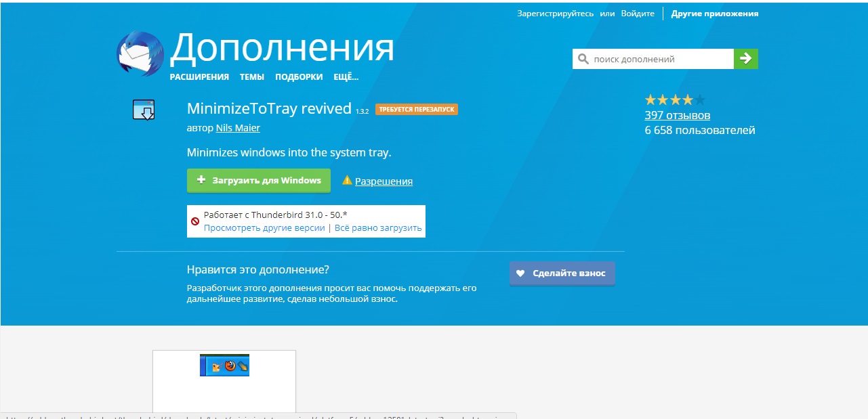Image resolution: width=868 pixels, height=419 pixels.
Task: Open the add-on screenshot thumbnail
Action: point(224,381)
